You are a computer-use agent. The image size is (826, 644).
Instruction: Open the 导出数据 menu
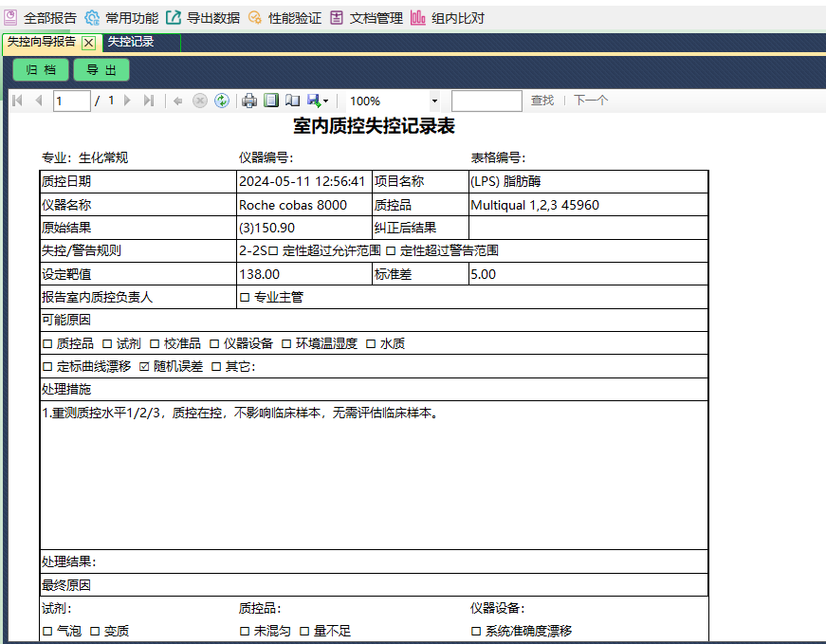pos(203,17)
